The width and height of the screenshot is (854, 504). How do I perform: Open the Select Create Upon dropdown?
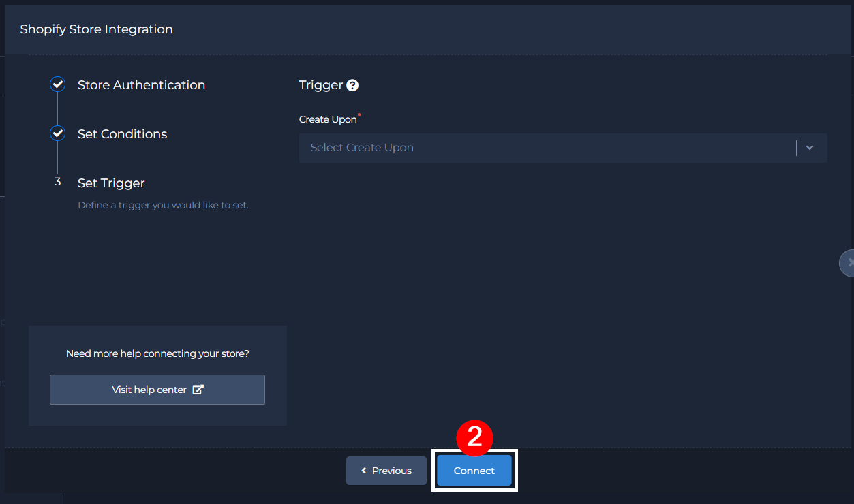[x=563, y=148]
